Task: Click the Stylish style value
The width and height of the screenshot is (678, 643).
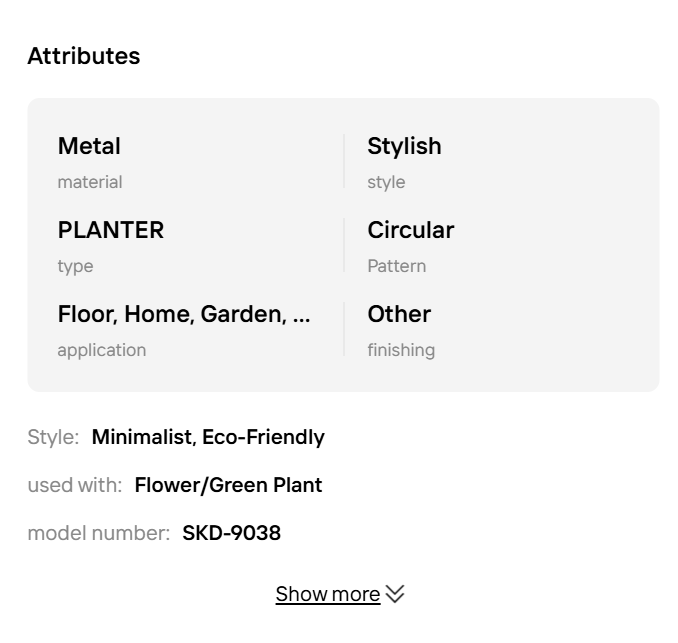Action: pyautogui.click(x=404, y=146)
